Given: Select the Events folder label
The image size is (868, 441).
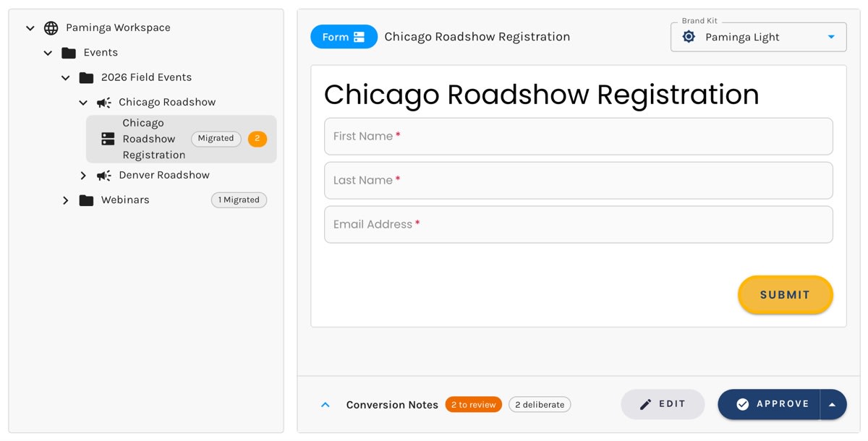Looking at the screenshot, I should click(x=101, y=53).
